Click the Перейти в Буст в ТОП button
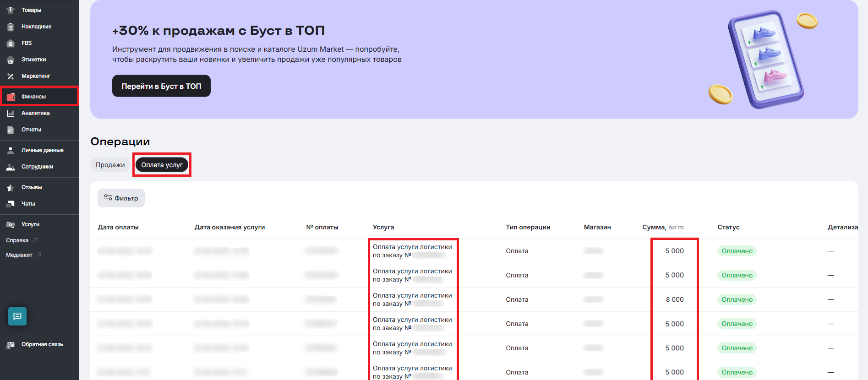Viewport: 868px width, 380px height. tap(161, 86)
